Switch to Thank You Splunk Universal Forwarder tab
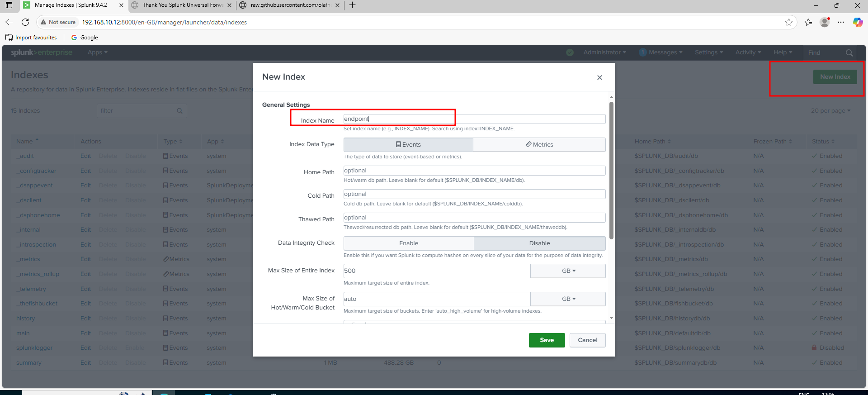This screenshot has height=395, width=868. click(182, 5)
